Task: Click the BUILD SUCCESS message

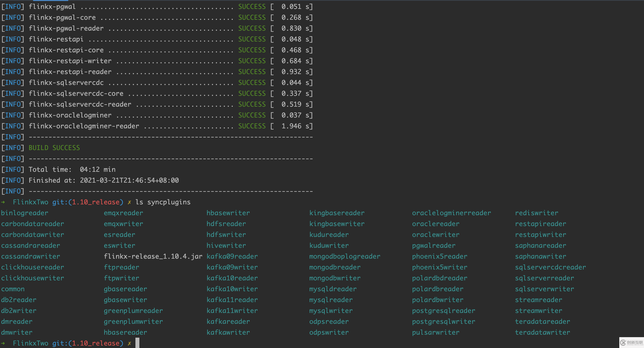Action: (x=54, y=148)
